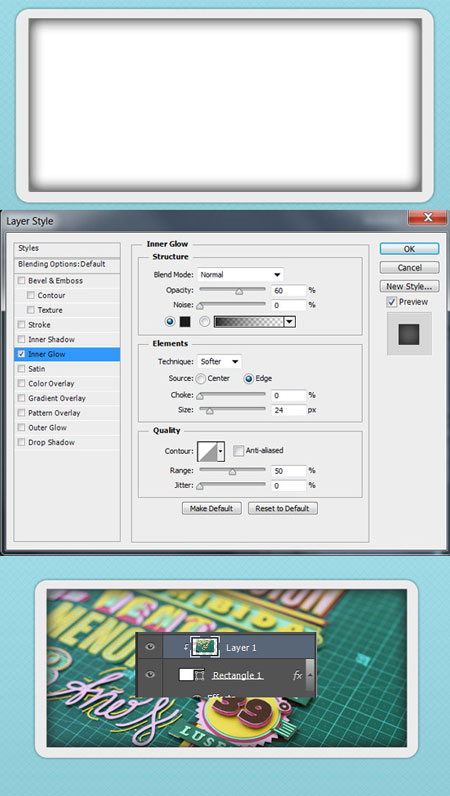This screenshot has width=450, height=796.
Task: Select the Inner Glow style entry
Action: 67,354
